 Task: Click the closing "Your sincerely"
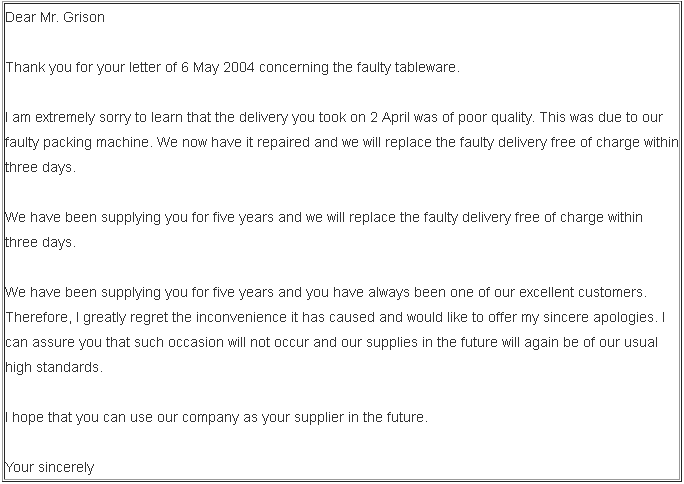pyautogui.click(x=50, y=467)
